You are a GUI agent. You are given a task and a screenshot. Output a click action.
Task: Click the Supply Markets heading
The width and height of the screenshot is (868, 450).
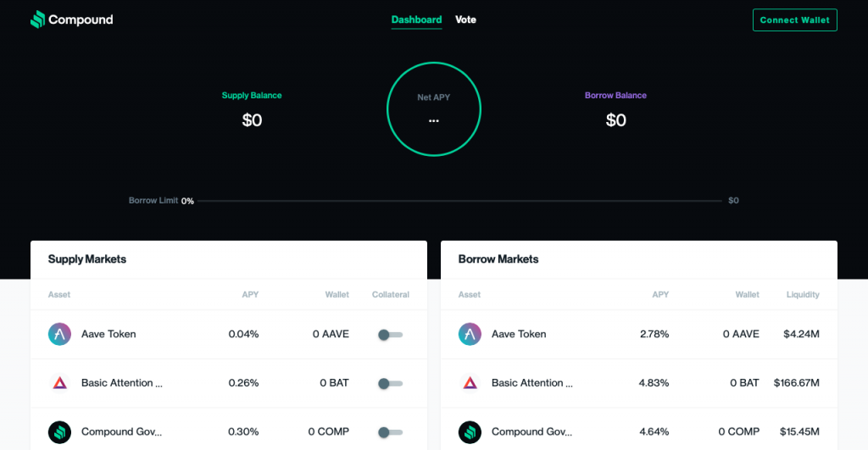pyautogui.click(x=87, y=259)
